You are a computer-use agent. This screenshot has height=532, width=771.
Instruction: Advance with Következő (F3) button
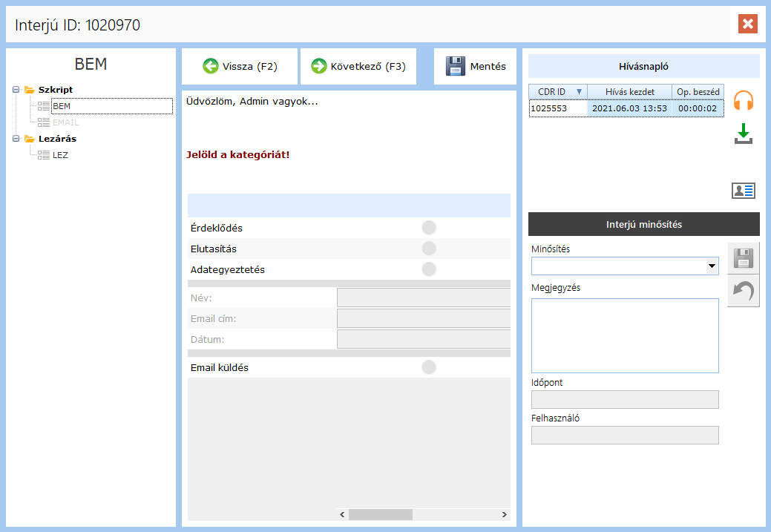click(x=358, y=67)
